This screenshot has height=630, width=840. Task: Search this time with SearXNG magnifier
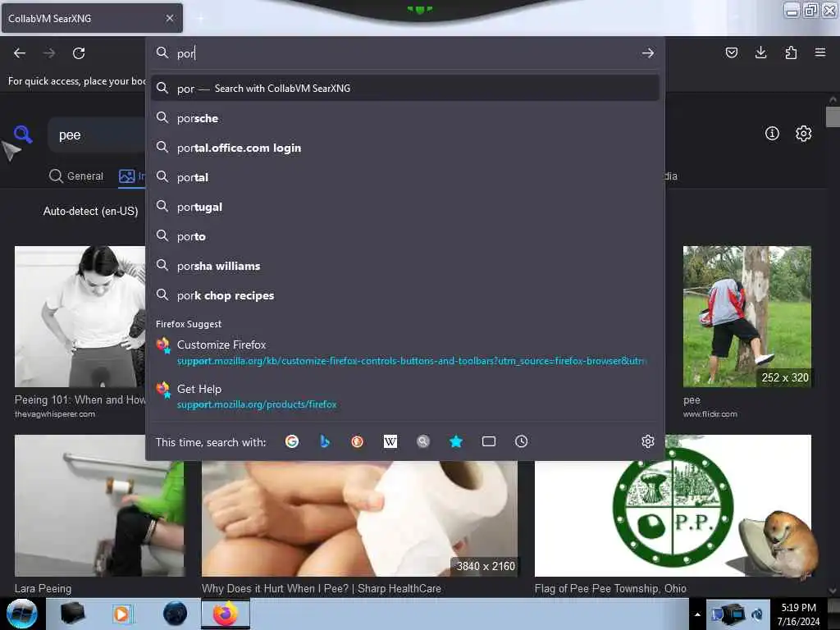point(423,441)
